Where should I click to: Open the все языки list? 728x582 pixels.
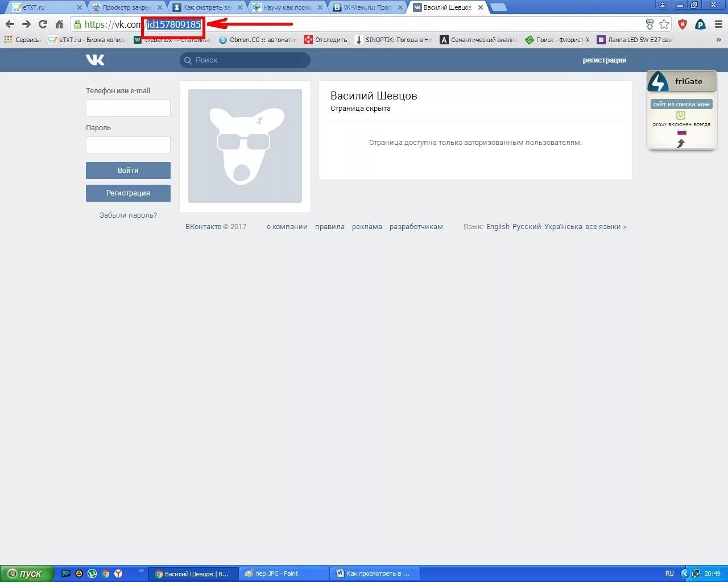pos(606,226)
